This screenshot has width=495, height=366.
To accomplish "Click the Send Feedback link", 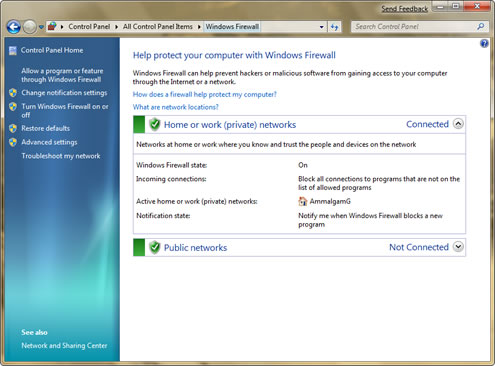I will 405,9.
